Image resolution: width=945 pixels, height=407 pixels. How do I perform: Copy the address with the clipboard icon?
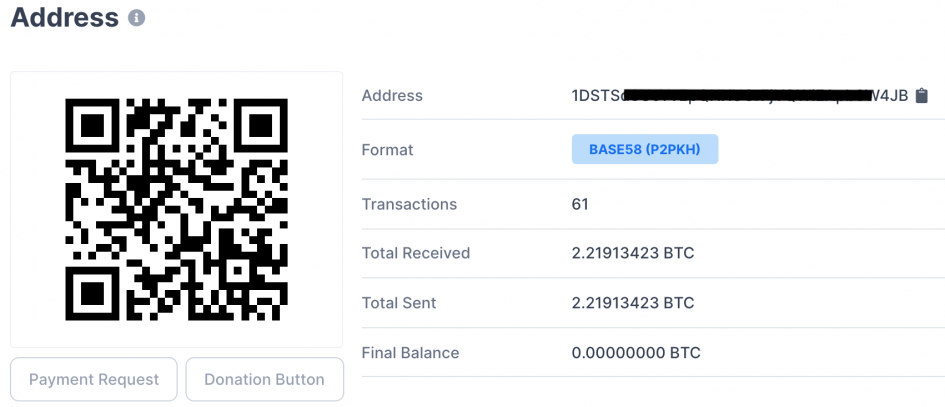coord(922,96)
